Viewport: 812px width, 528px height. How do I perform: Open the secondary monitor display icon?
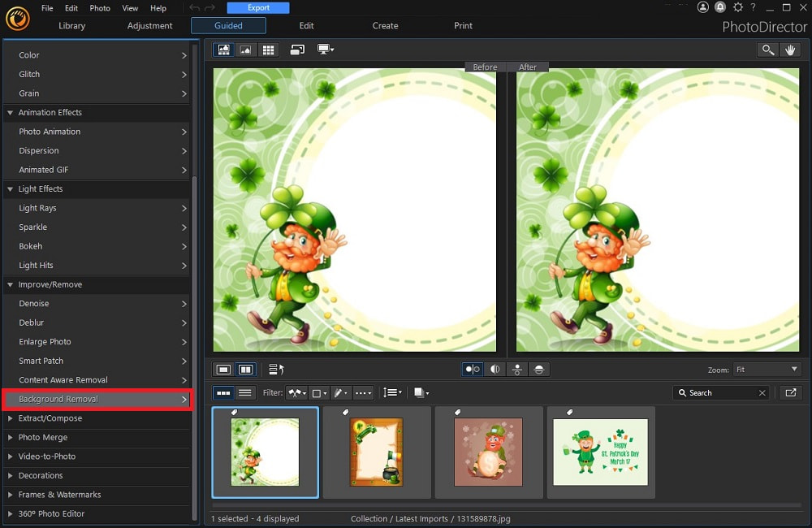pyautogui.click(x=325, y=50)
